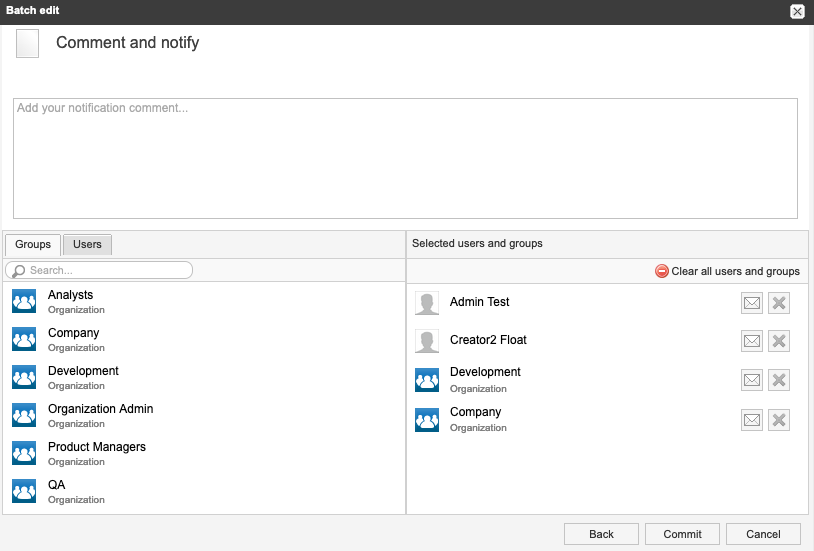This screenshot has width=814, height=551.
Task: Select the Groups tab
Action: pyautogui.click(x=33, y=244)
